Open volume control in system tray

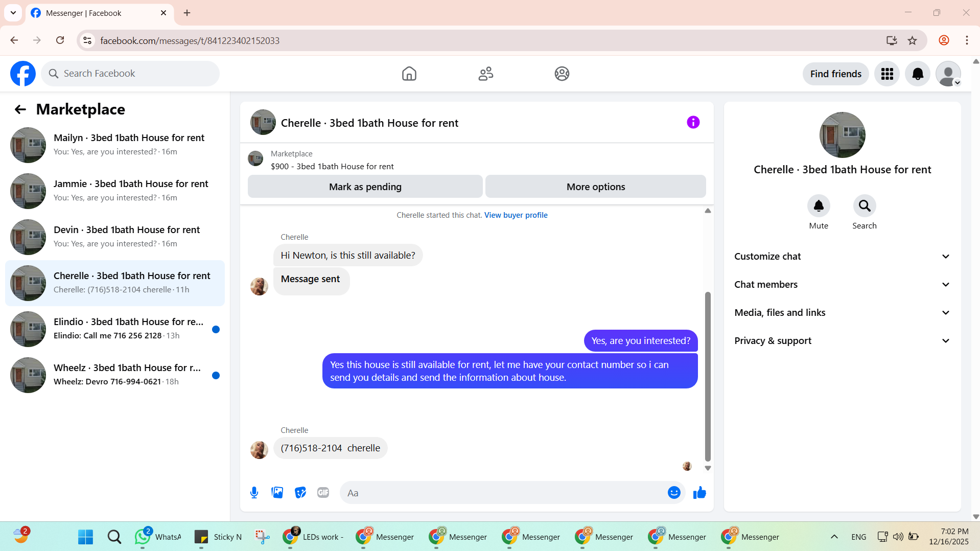click(898, 537)
